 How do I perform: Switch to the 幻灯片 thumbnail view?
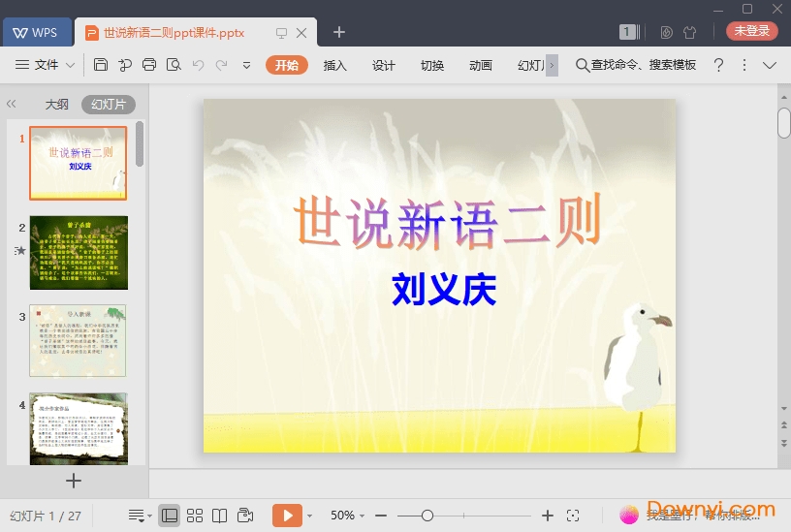coord(109,105)
